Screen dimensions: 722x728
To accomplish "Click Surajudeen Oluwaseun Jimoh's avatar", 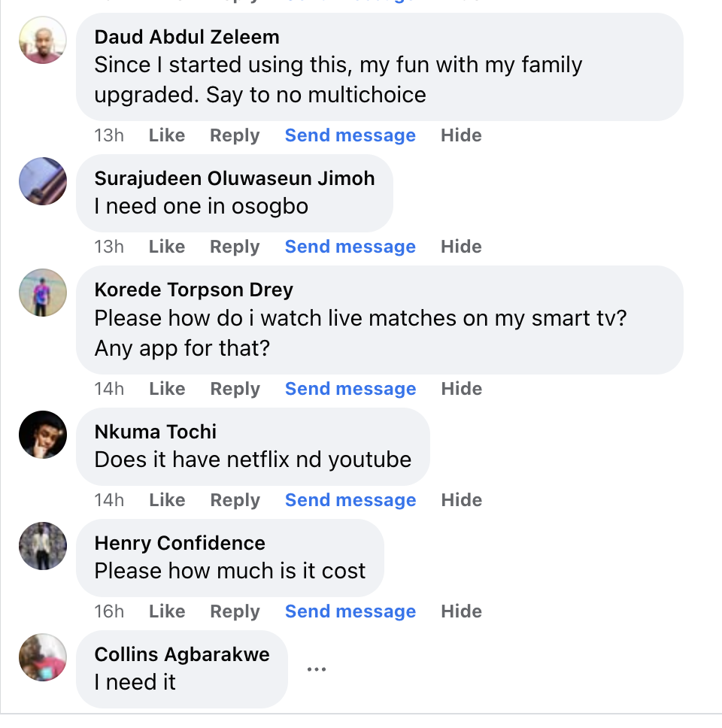I will (43, 180).
